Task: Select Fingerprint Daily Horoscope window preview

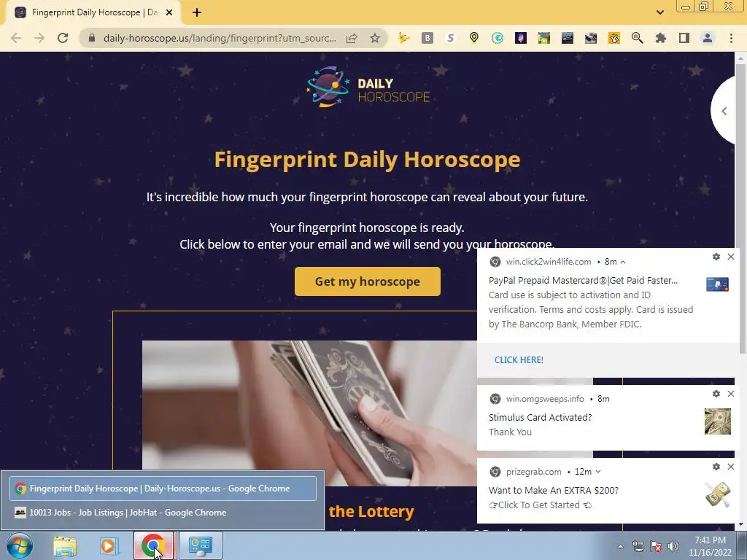Action: pos(163,488)
